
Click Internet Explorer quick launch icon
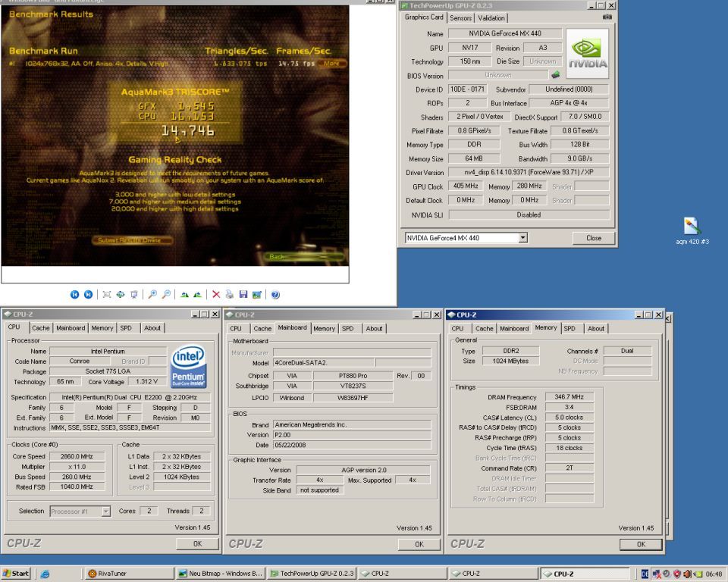click(x=45, y=574)
